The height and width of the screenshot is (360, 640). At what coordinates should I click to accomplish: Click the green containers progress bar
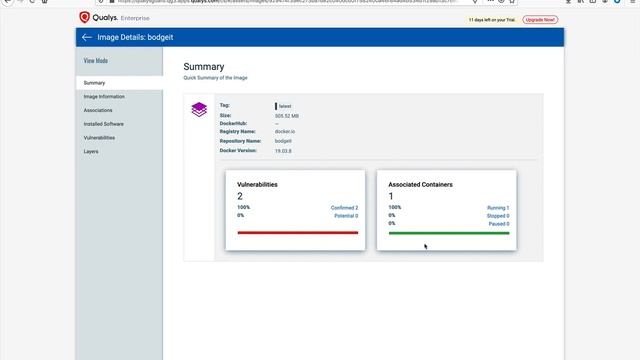[449, 233]
